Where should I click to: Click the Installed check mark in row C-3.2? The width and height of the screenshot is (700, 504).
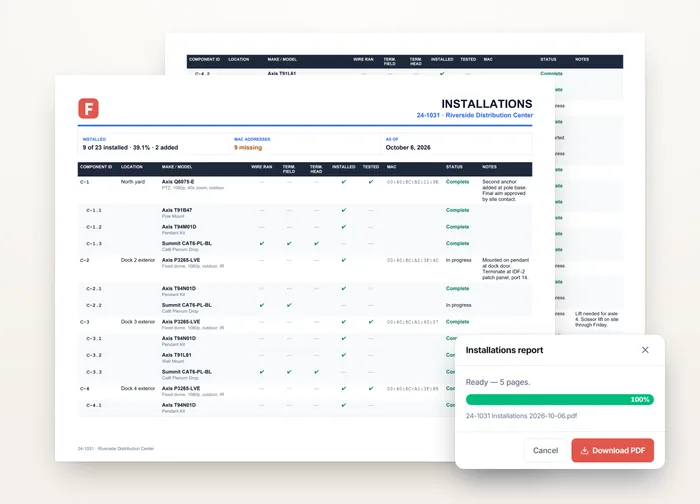[343, 355]
